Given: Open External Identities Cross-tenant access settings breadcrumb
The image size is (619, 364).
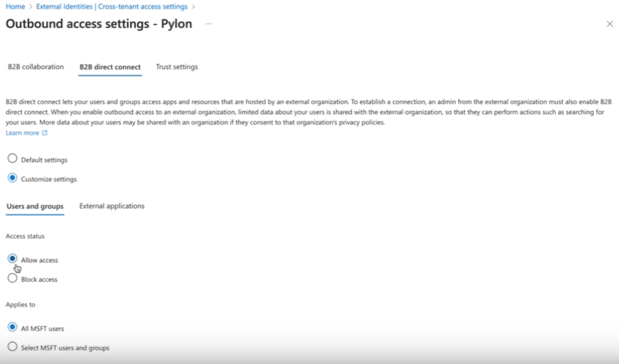Looking at the screenshot, I should (x=112, y=7).
